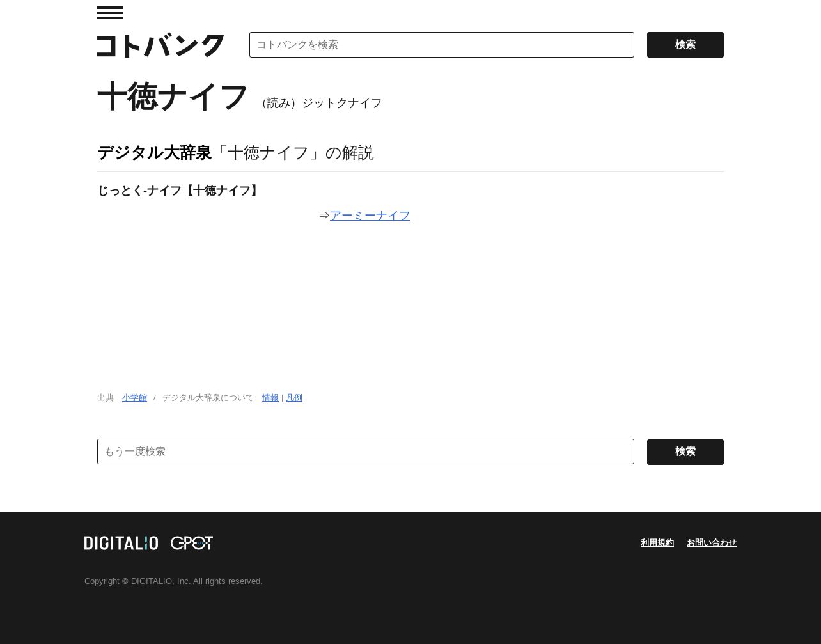Viewport: 821px width, 644px height.
Task: Click the DIGITALIO footer logo
Action: tap(121, 543)
